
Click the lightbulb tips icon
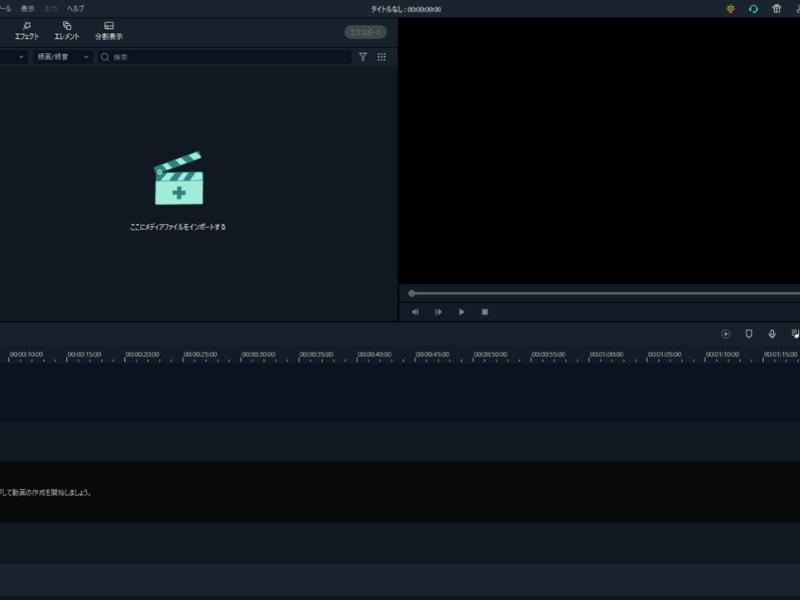click(730, 9)
